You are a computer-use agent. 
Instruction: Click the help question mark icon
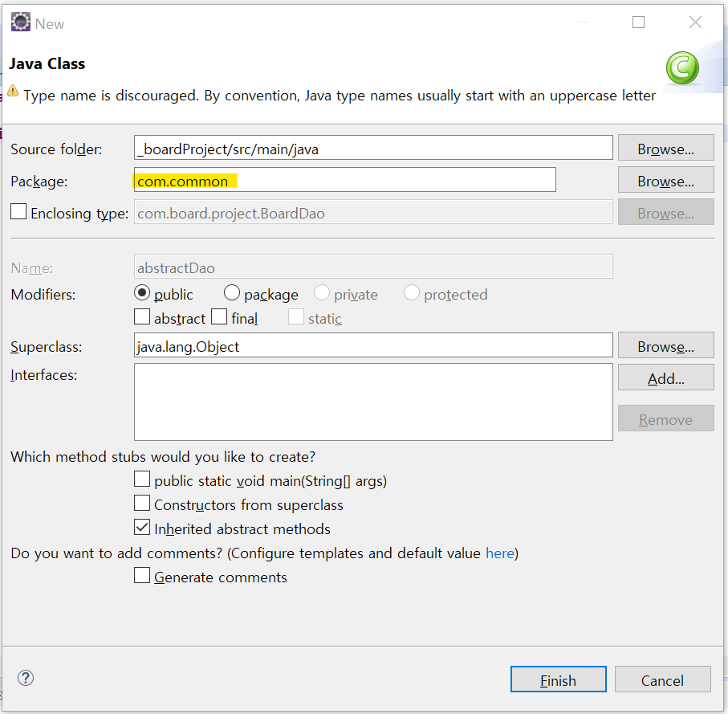(x=26, y=678)
